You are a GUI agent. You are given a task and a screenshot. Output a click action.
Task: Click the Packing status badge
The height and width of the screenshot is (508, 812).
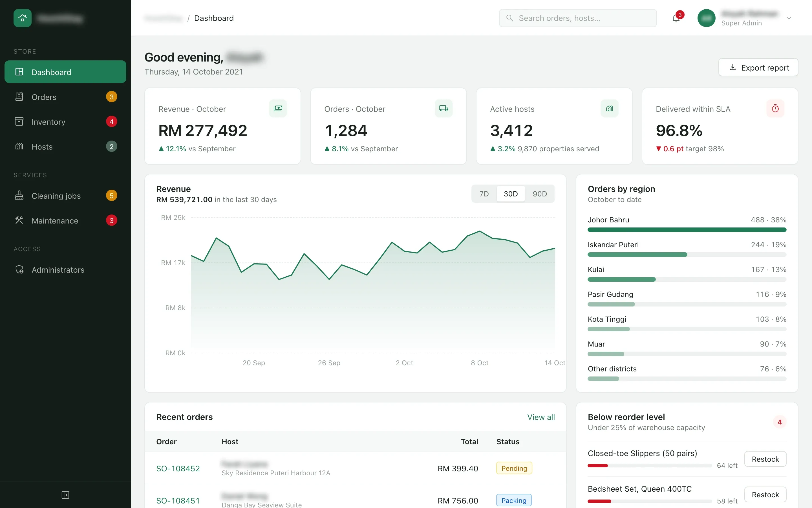coord(514,501)
